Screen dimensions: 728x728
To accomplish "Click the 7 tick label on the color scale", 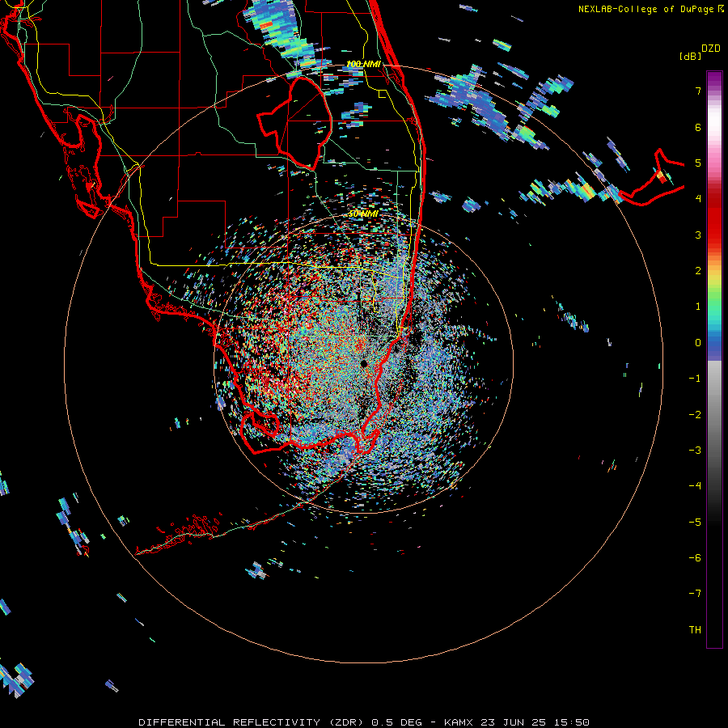I will pyautogui.click(x=698, y=91).
